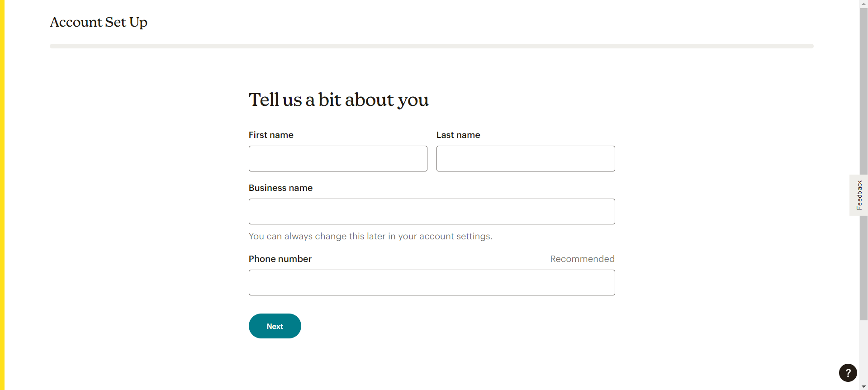Click into the Last name field
The width and height of the screenshot is (868, 390).
point(525,159)
